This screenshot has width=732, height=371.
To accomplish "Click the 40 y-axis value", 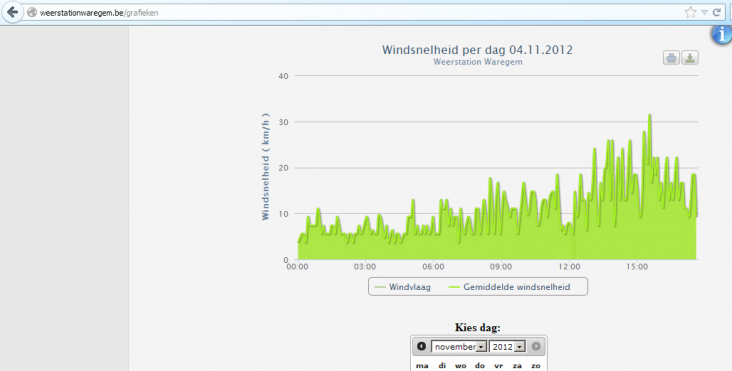I will tap(283, 76).
